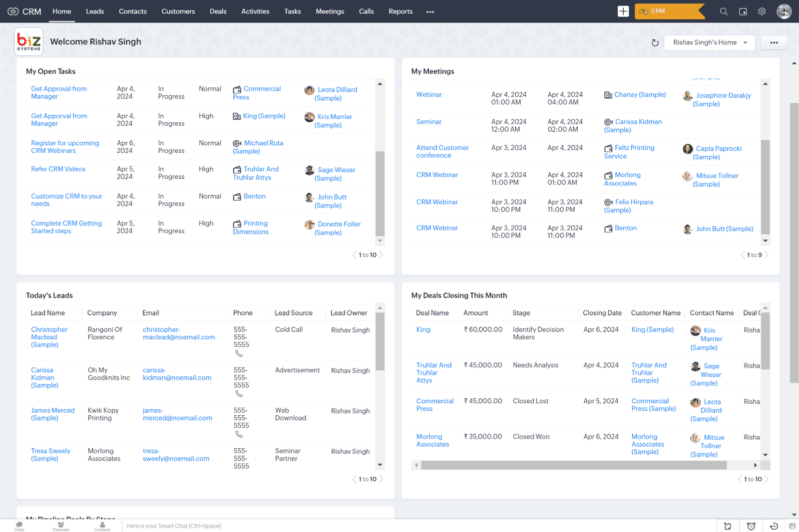Open the calendar icon in the header
Viewport: 799px width, 532px height.
[743, 11]
